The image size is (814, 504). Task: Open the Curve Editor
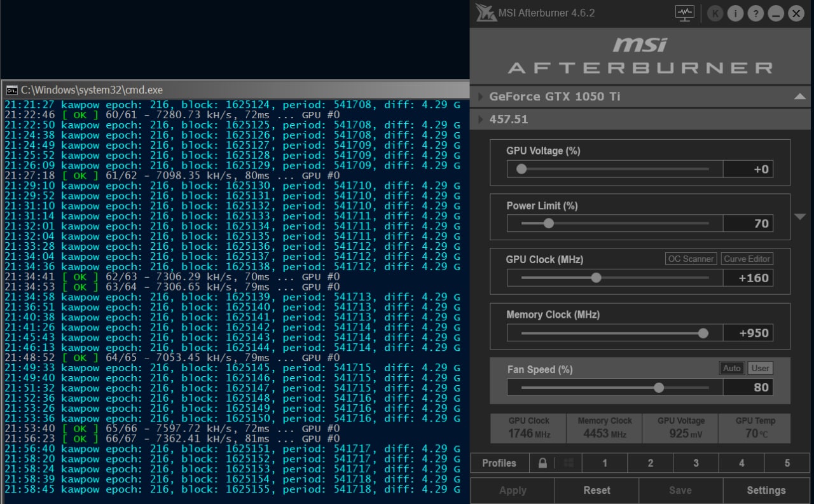747,259
